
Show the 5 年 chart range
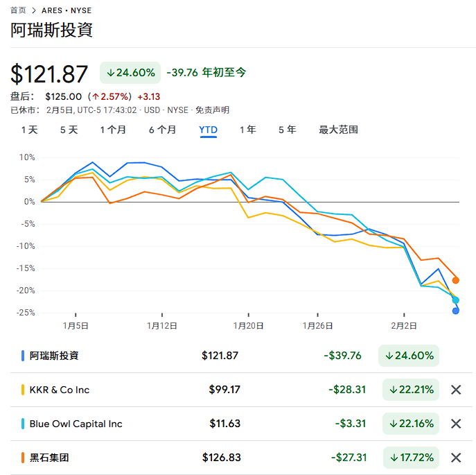coord(287,130)
